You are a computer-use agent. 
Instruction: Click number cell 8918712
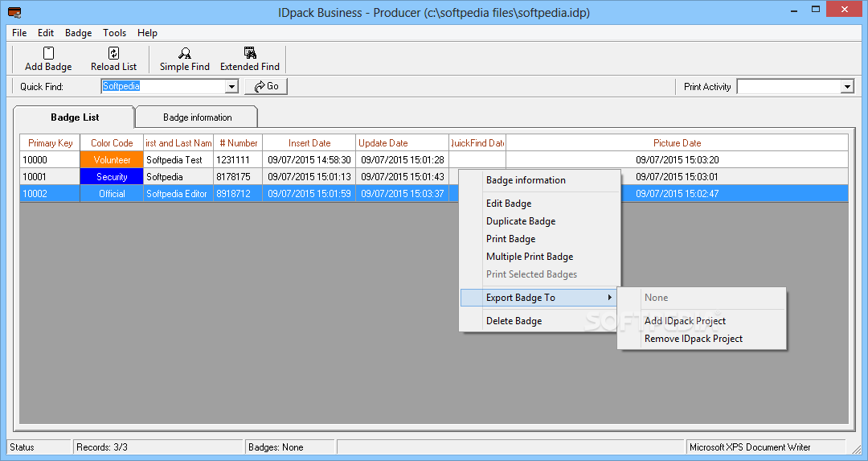238,194
